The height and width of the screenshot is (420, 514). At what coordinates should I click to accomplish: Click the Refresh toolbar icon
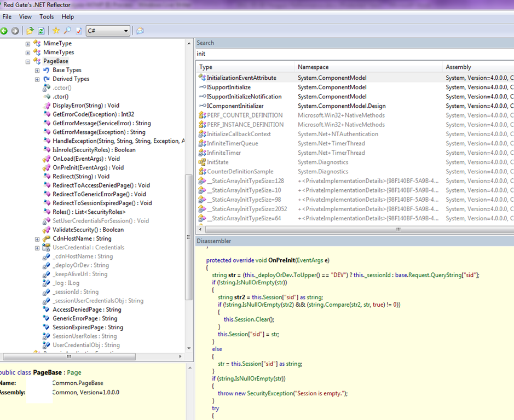(x=41, y=31)
